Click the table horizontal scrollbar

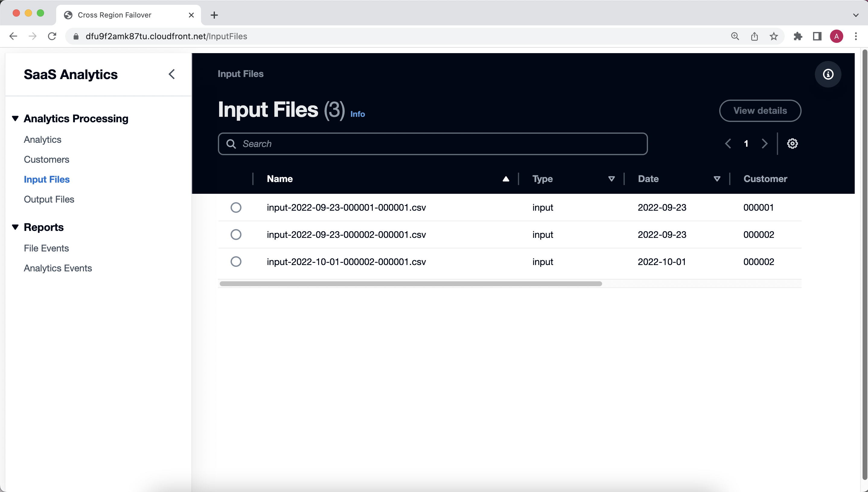[x=410, y=283]
